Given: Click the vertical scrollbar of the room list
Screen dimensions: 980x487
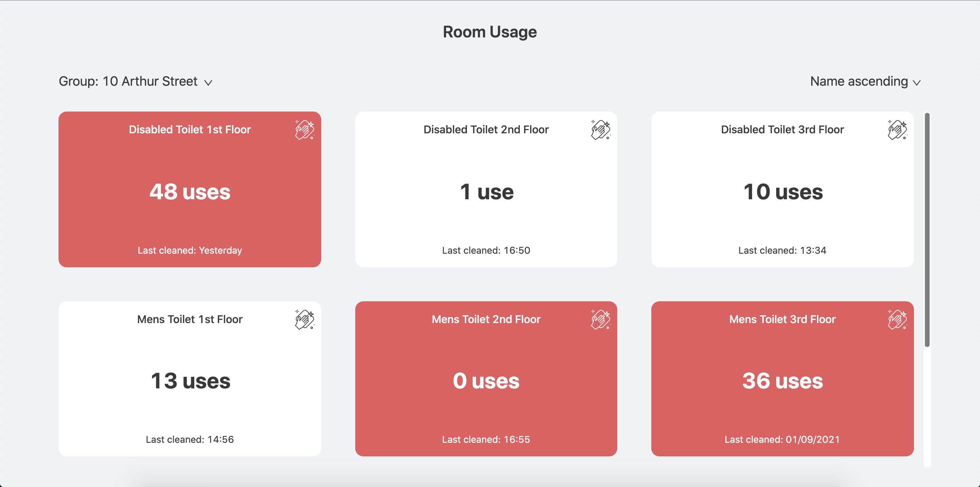Looking at the screenshot, I should tap(927, 230).
